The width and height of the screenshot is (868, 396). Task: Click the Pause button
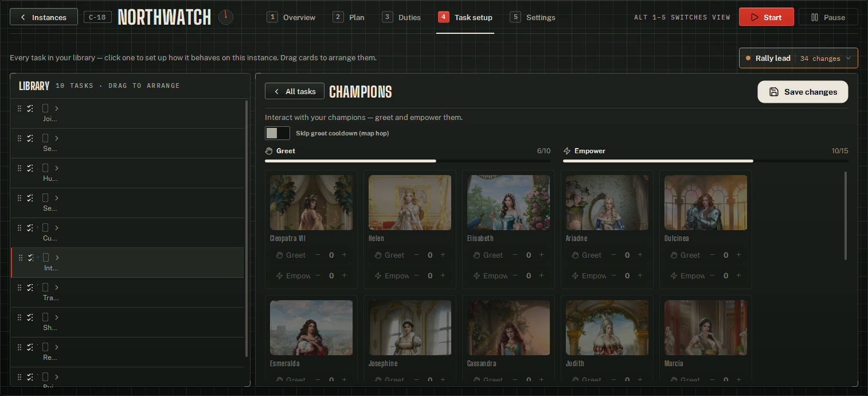(x=828, y=17)
